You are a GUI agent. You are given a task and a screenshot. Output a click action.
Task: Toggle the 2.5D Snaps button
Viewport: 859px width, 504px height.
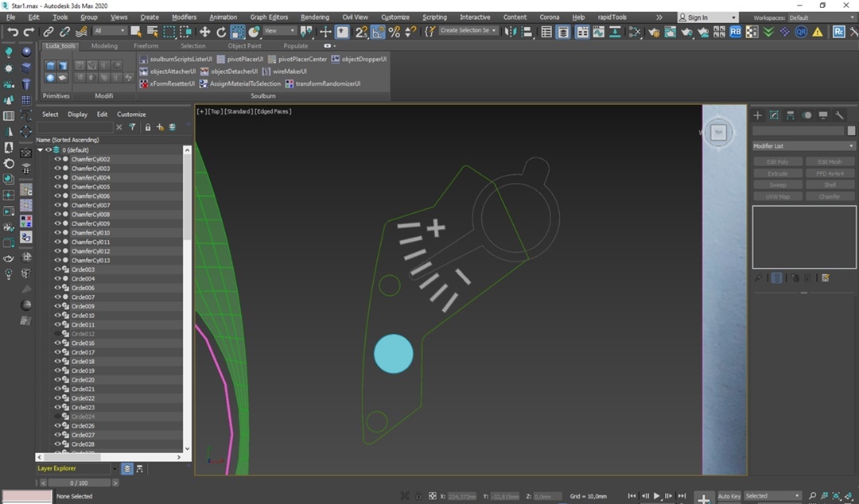point(362,32)
